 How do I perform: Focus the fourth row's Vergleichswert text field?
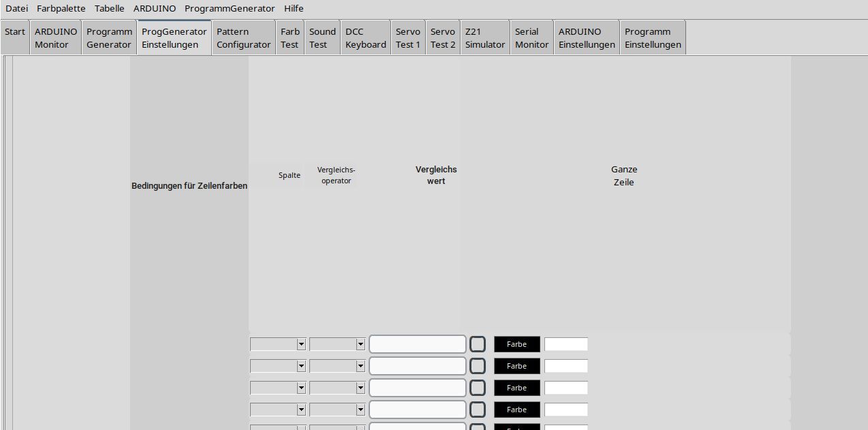tap(417, 410)
